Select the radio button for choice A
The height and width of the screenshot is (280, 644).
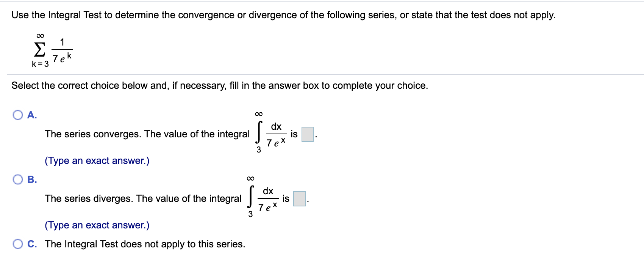[17, 115]
